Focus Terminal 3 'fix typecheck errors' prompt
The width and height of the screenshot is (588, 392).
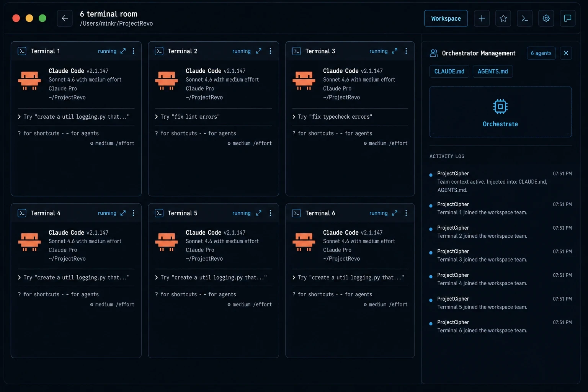pos(350,117)
